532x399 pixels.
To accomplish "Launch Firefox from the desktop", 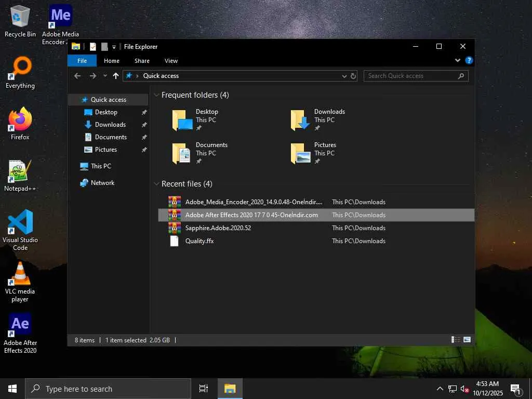I will point(20,124).
